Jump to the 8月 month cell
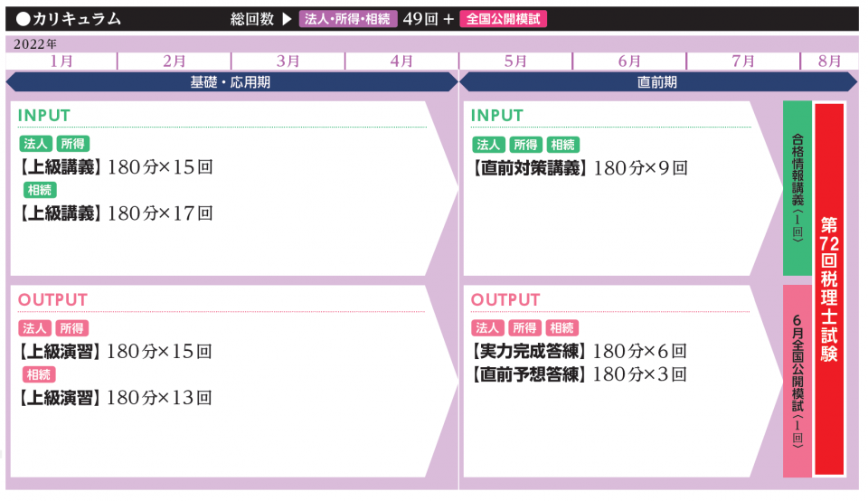 pos(829,61)
